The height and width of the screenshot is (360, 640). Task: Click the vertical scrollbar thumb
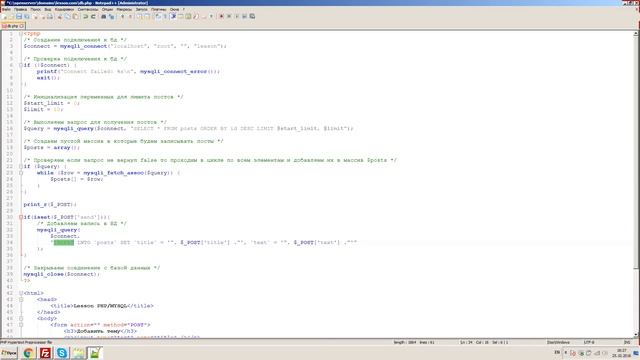coord(636,153)
